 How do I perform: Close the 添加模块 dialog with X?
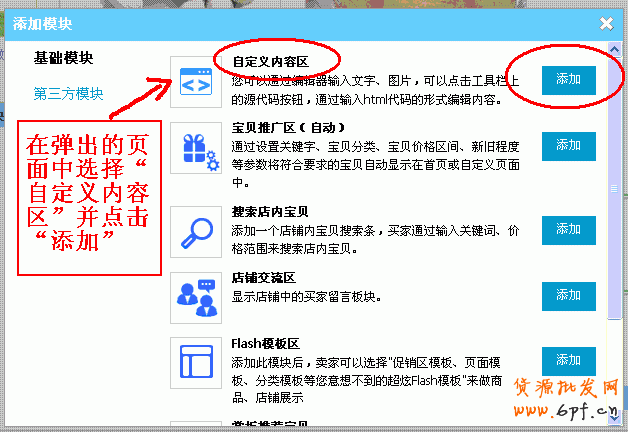(606, 24)
